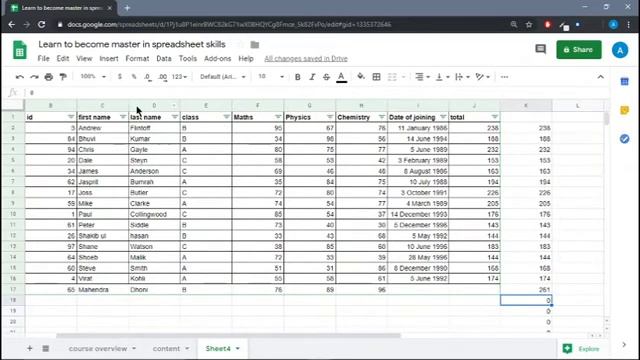Select the paint format tool
Image resolution: width=640 pixels, height=360 pixels.
(63, 77)
